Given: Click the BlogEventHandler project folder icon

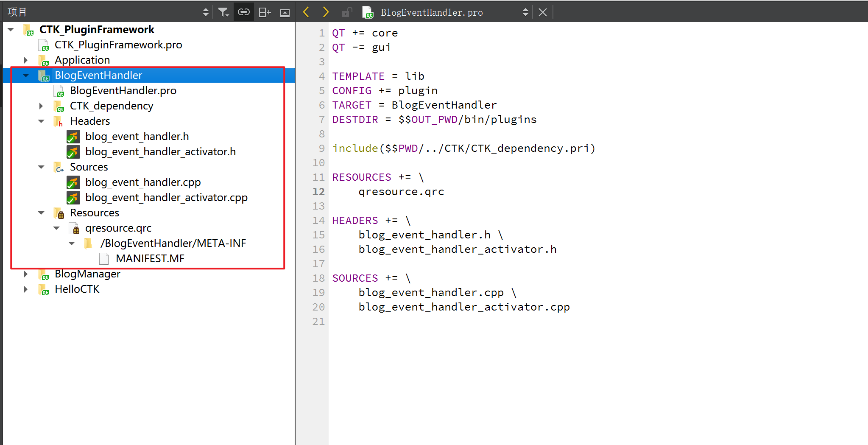Looking at the screenshot, I should 44,76.
